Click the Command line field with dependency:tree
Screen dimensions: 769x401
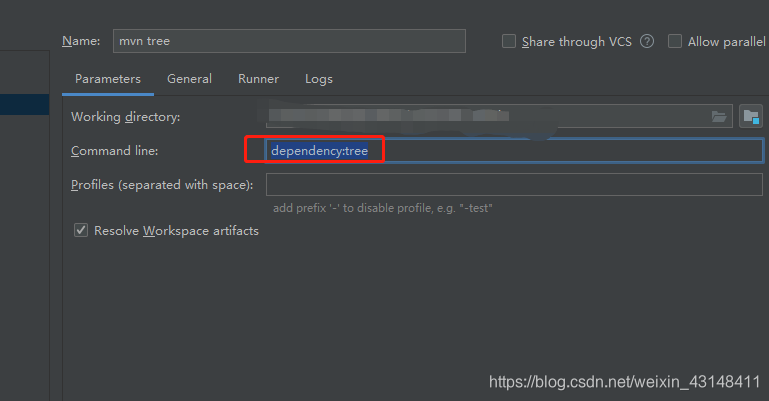coord(514,150)
